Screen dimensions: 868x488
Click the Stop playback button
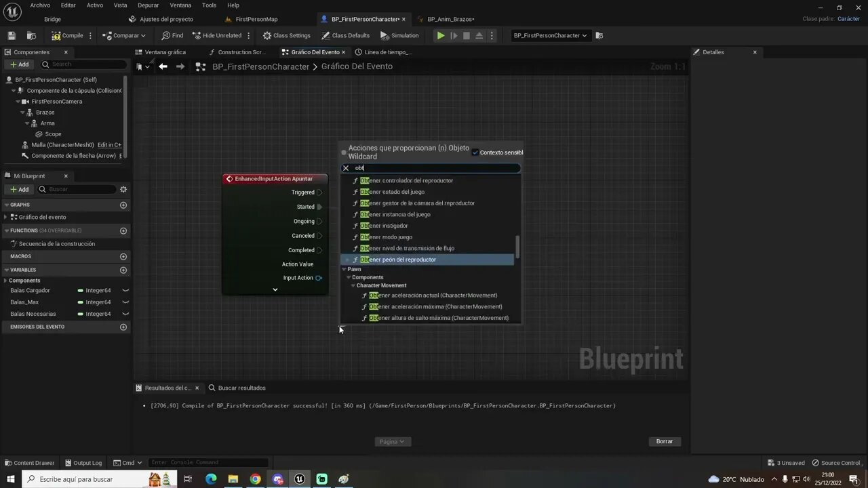467,35
